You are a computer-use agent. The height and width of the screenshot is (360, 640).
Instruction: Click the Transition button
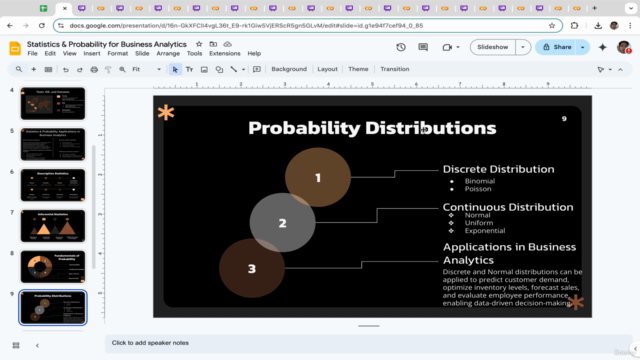coord(395,69)
